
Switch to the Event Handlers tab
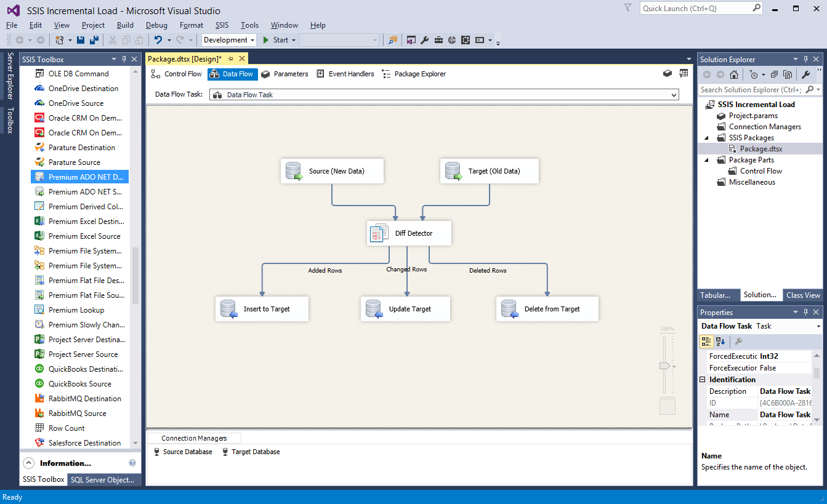click(x=345, y=74)
